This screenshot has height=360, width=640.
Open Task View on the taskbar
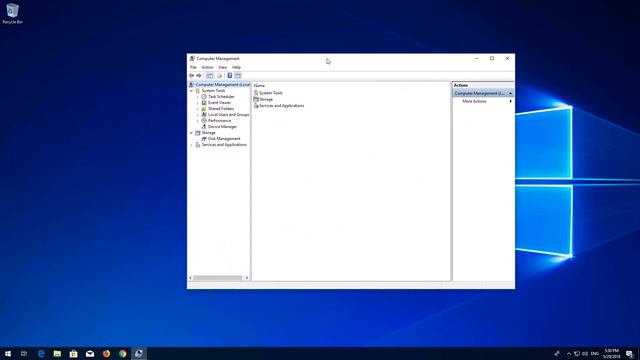(24, 354)
